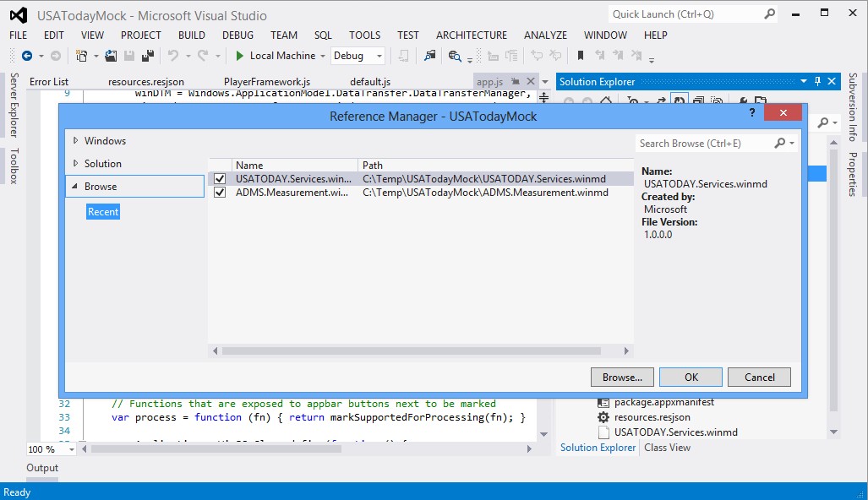868x500 pixels.
Task: Open the ARCHITECTURE menu
Action: [x=471, y=35]
